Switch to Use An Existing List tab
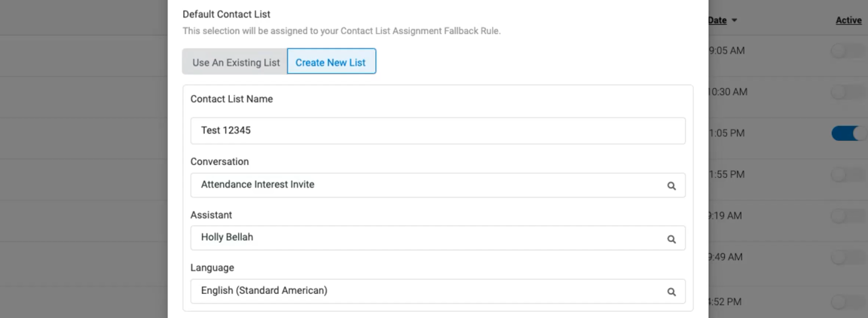The width and height of the screenshot is (868, 318). pyautogui.click(x=235, y=62)
